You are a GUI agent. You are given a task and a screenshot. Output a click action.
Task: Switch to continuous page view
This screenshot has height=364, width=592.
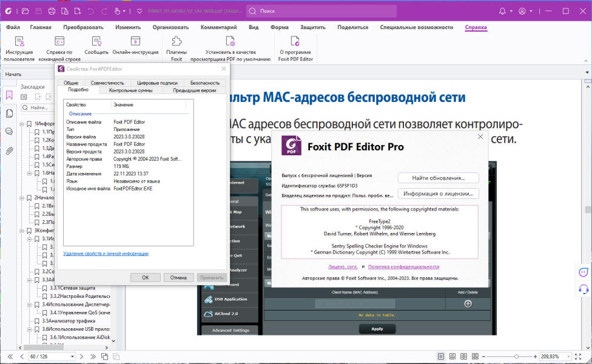452,357
